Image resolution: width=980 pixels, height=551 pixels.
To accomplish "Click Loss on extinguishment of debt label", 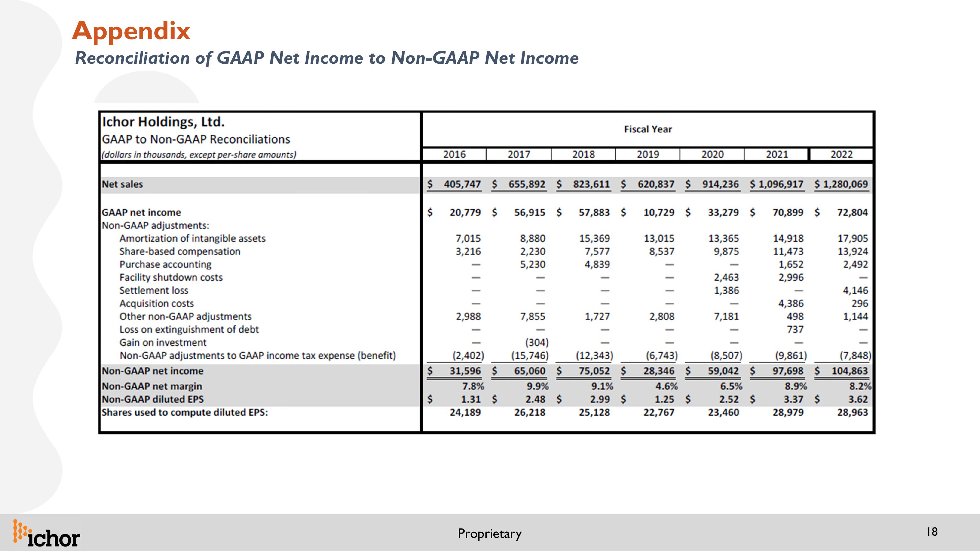I will (x=189, y=329).
